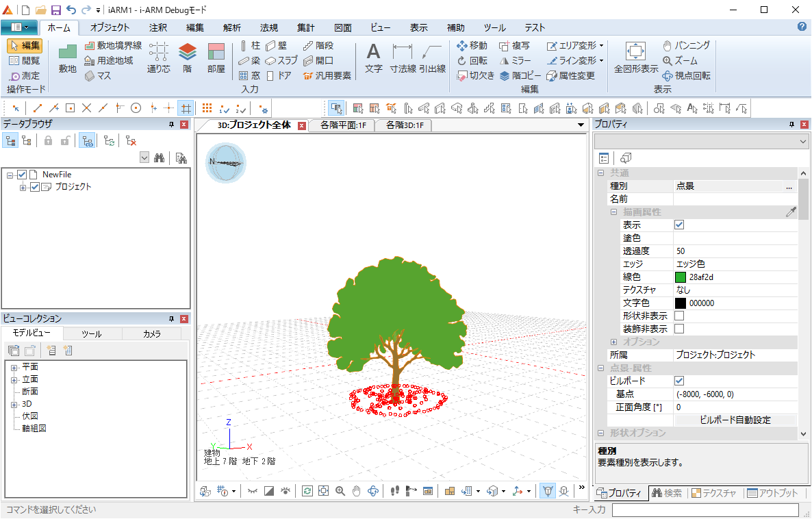Click the green 線色 color swatch
This screenshot has width=812, height=519.
point(681,277)
